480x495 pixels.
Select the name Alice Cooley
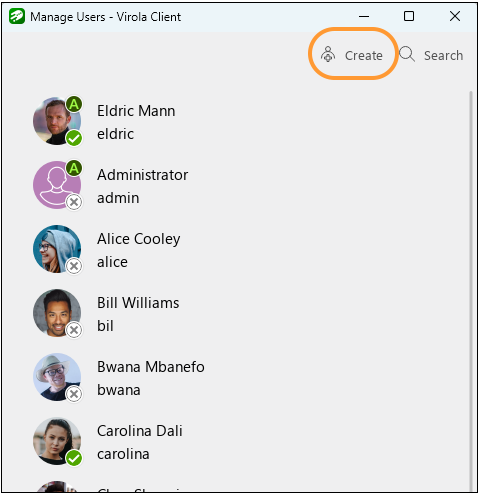pyautogui.click(x=139, y=239)
